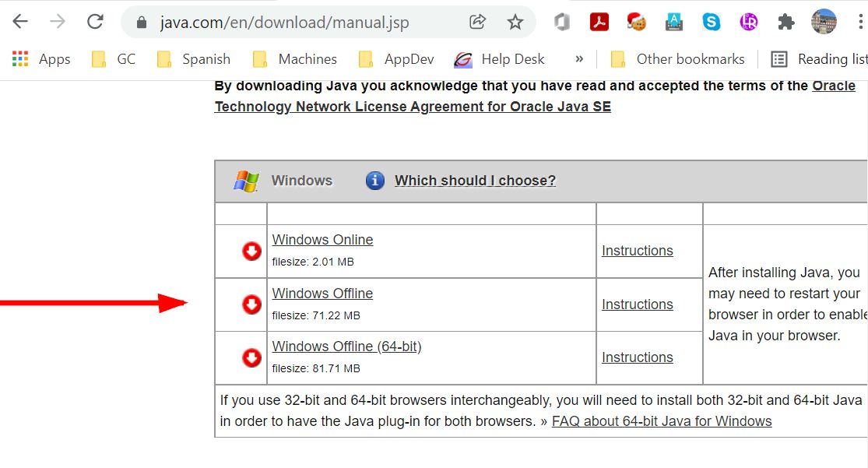The height and width of the screenshot is (468, 868).
Task: Bookmark this page with the star icon
Action: (515, 22)
